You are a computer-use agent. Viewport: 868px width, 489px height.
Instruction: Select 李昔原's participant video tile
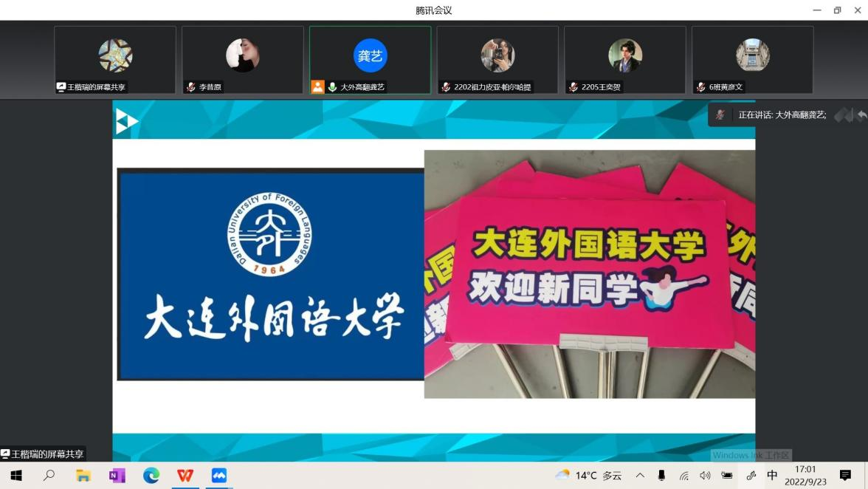point(242,59)
